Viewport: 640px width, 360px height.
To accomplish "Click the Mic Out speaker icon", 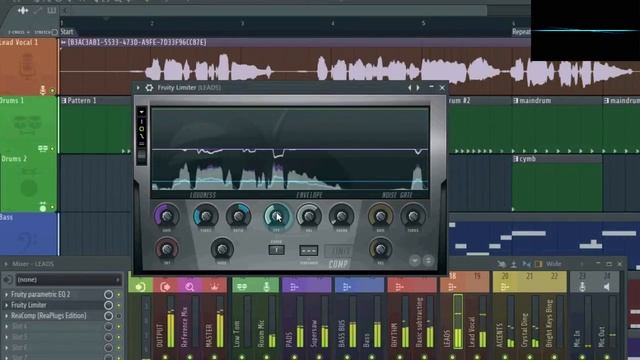I will point(607,287).
